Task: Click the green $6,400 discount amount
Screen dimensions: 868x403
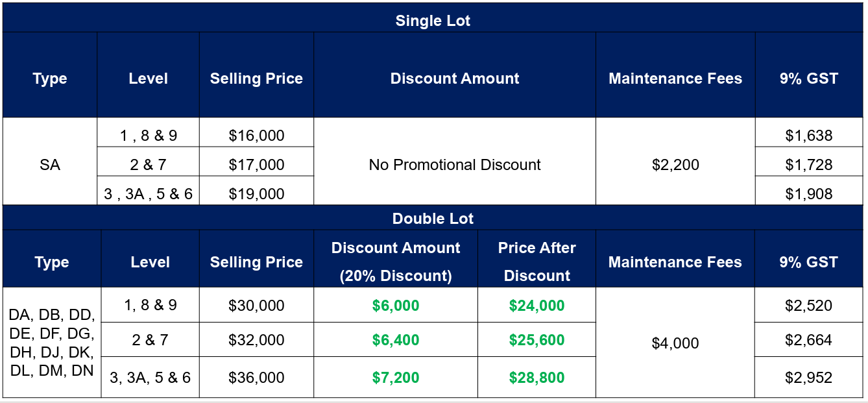Action: [x=396, y=340]
